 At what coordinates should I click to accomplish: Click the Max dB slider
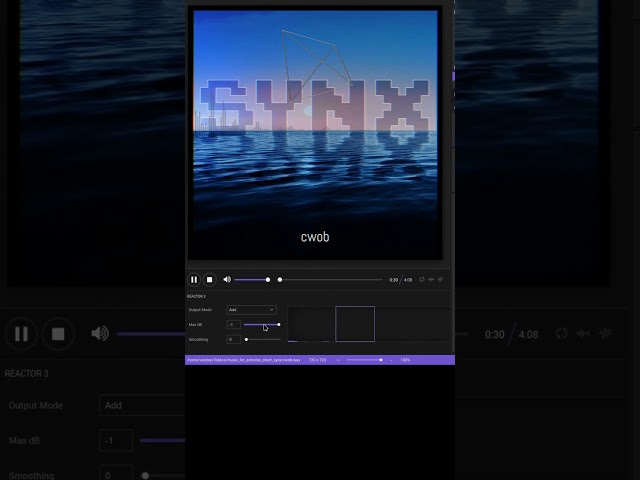262,324
